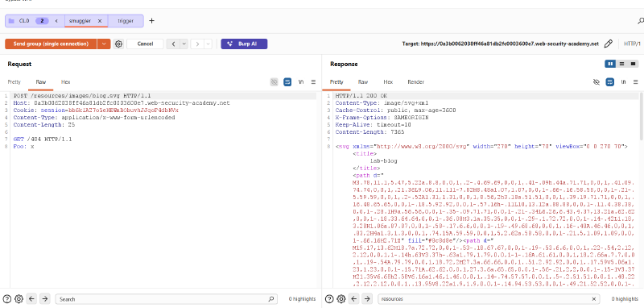Switch to the smuggler request tab
The image size is (644, 308).
(80, 21)
